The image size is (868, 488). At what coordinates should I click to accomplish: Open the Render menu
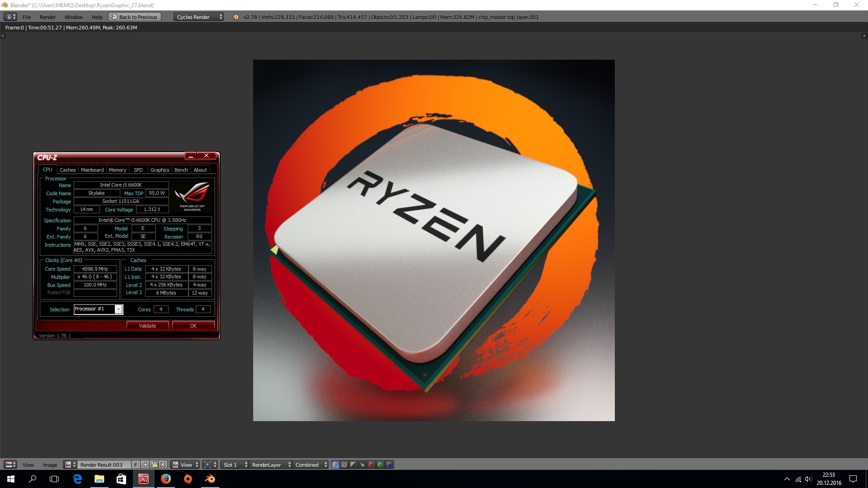(x=47, y=17)
